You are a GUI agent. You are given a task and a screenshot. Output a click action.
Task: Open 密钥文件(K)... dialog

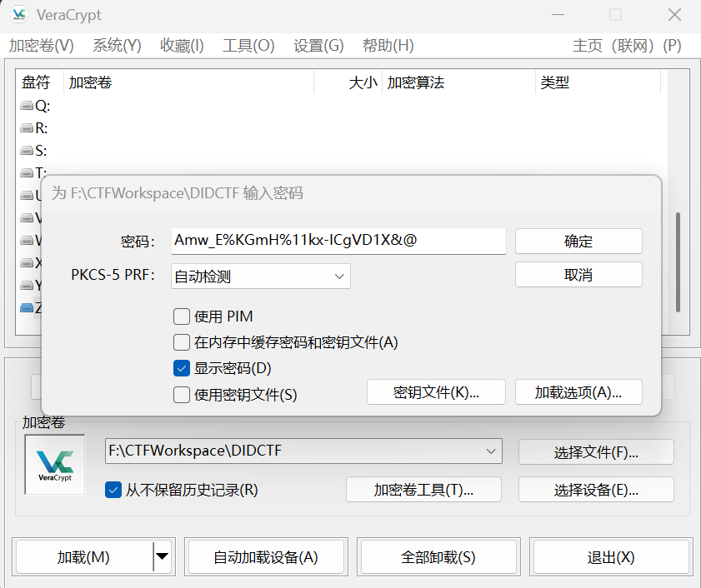coord(436,391)
